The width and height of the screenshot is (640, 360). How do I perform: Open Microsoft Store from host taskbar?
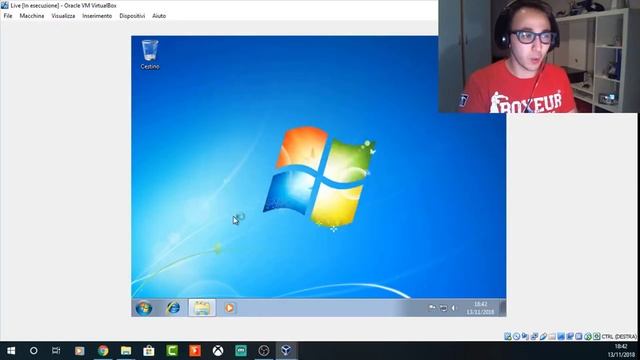(x=149, y=351)
